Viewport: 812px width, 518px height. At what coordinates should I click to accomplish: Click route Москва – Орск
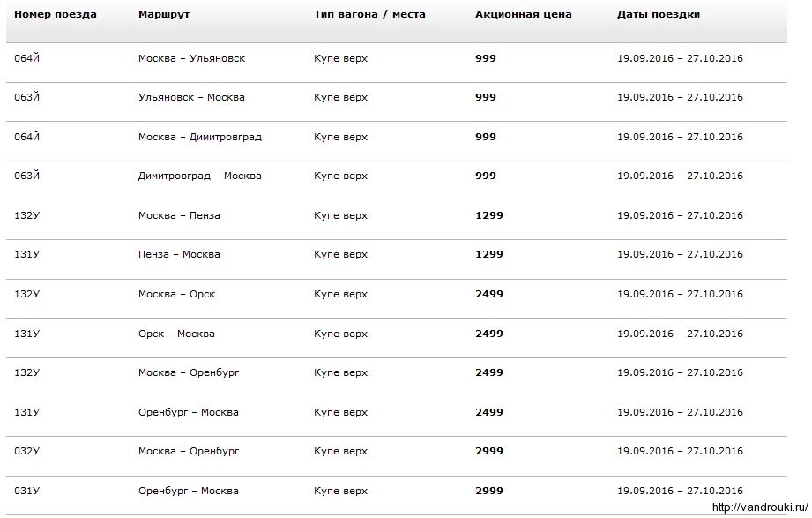pos(176,295)
